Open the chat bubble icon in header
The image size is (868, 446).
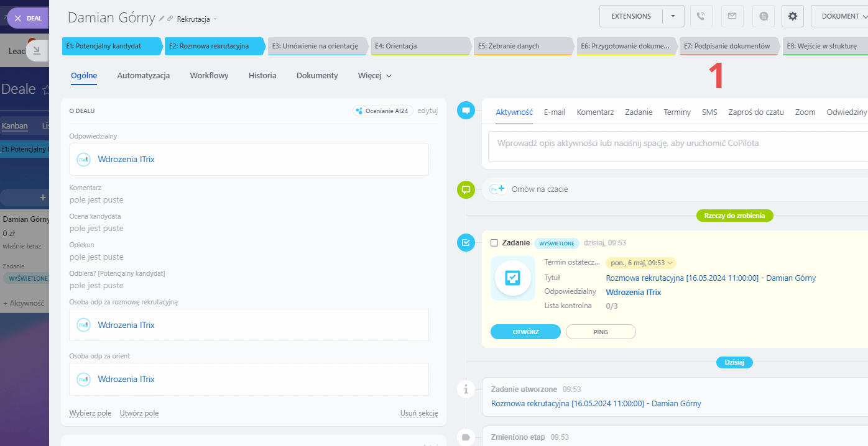tap(763, 16)
